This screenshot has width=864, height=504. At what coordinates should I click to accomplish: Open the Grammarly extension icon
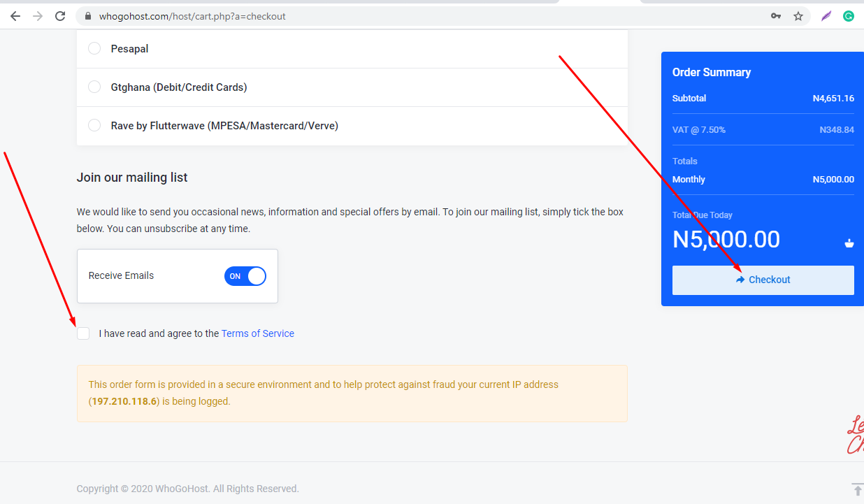(x=849, y=16)
